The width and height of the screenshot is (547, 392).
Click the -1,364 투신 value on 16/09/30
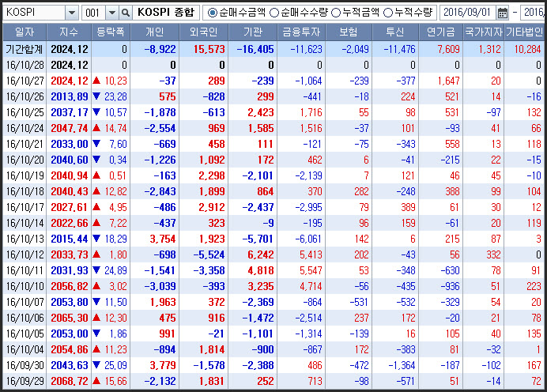tap(402, 365)
